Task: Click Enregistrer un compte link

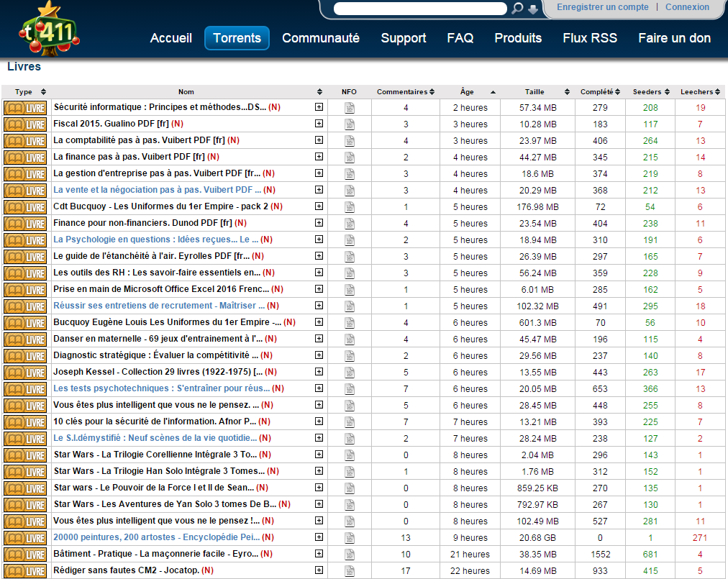Action: click(x=603, y=7)
